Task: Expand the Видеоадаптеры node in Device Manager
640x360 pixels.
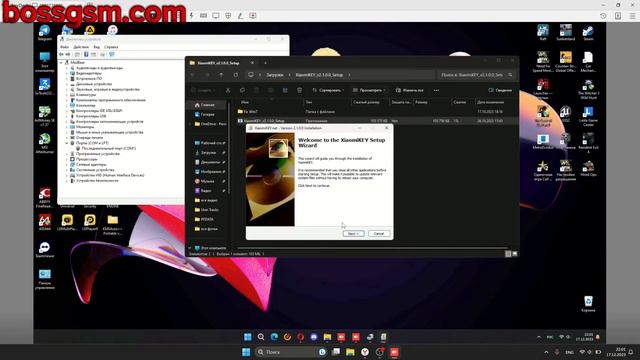Action: [x=67, y=73]
